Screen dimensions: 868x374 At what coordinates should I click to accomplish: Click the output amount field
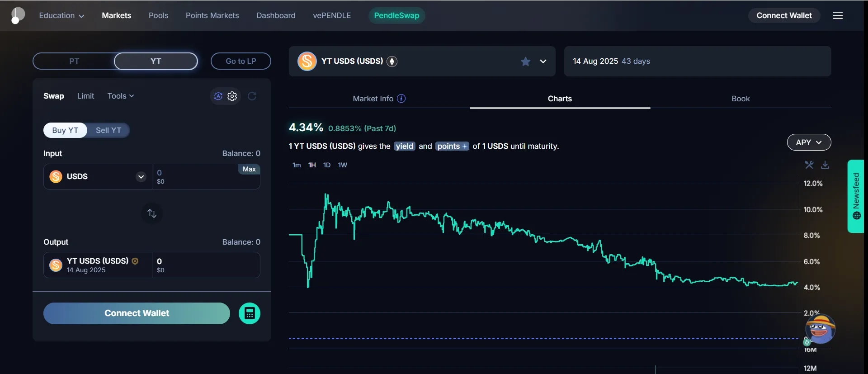click(x=206, y=265)
